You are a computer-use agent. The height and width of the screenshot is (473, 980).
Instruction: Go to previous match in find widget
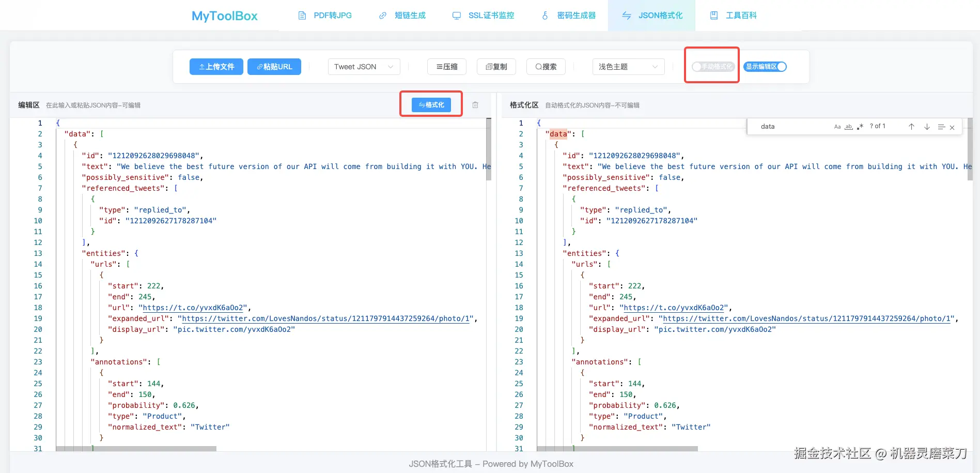tap(912, 127)
